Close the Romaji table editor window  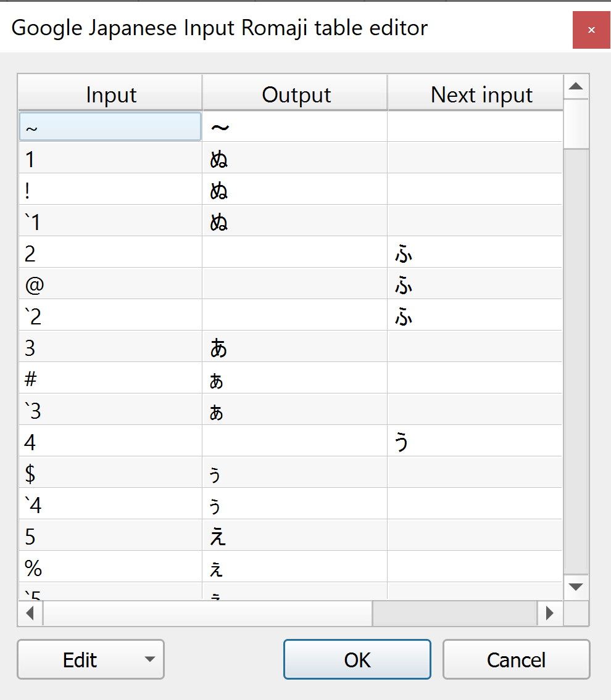(591, 30)
